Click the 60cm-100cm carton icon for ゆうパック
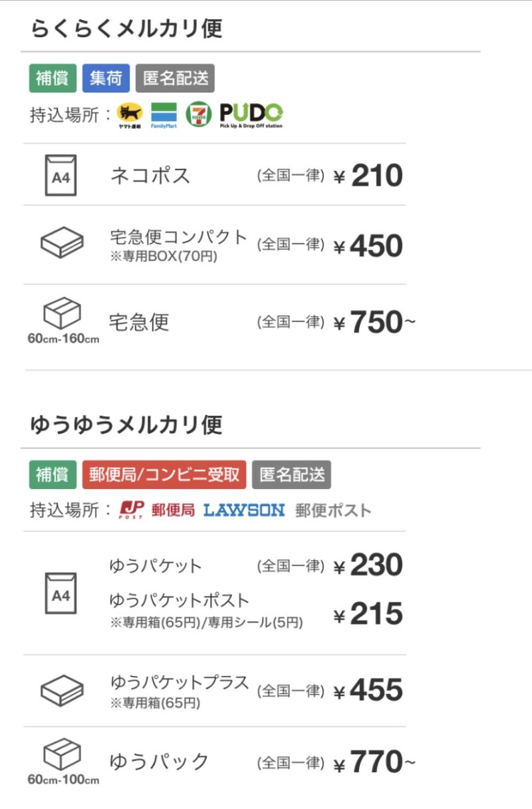 (x=63, y=754)
